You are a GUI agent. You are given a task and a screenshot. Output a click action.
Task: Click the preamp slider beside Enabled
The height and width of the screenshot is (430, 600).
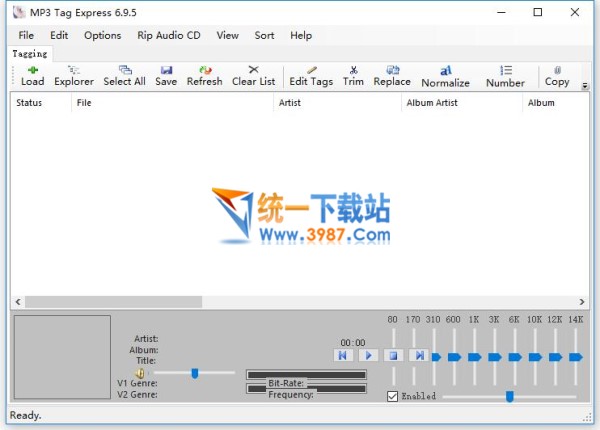tap(510, 396)
